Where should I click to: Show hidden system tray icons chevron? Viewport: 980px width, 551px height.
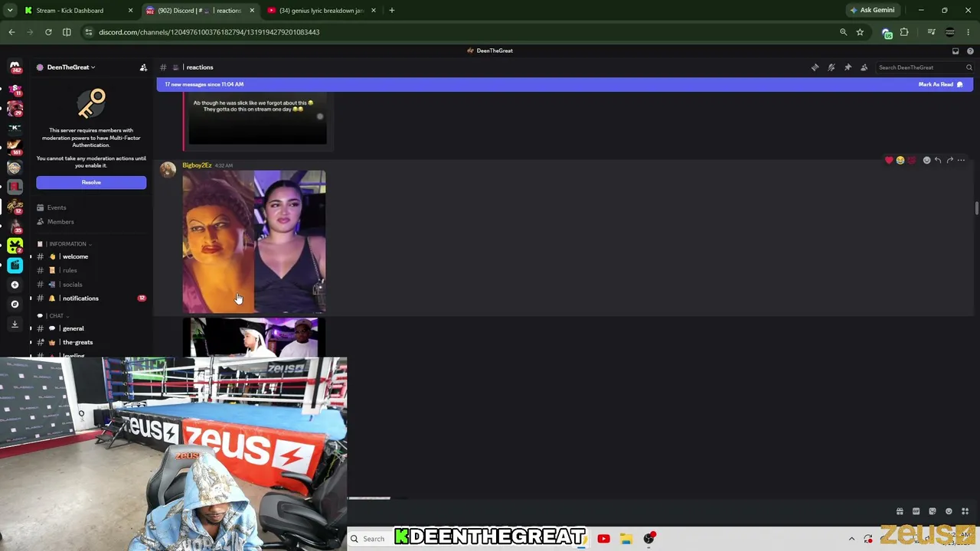pos(851,539)
